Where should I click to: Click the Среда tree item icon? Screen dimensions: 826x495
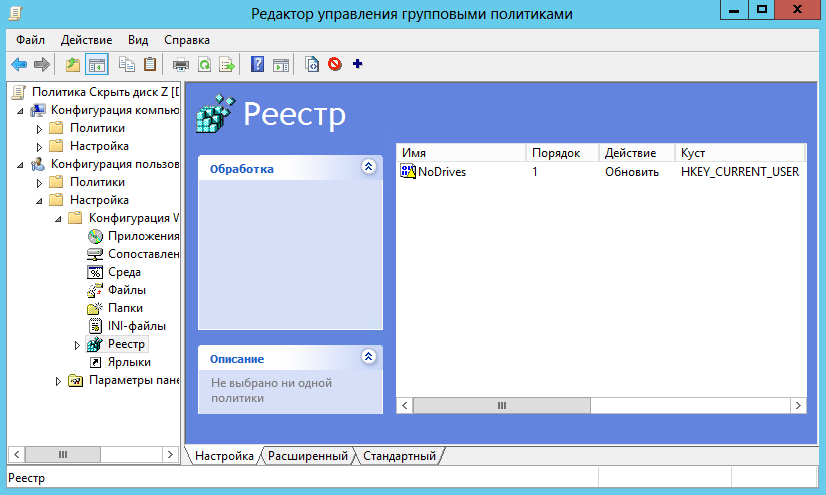pyautogui.click(x=95, y=272)
